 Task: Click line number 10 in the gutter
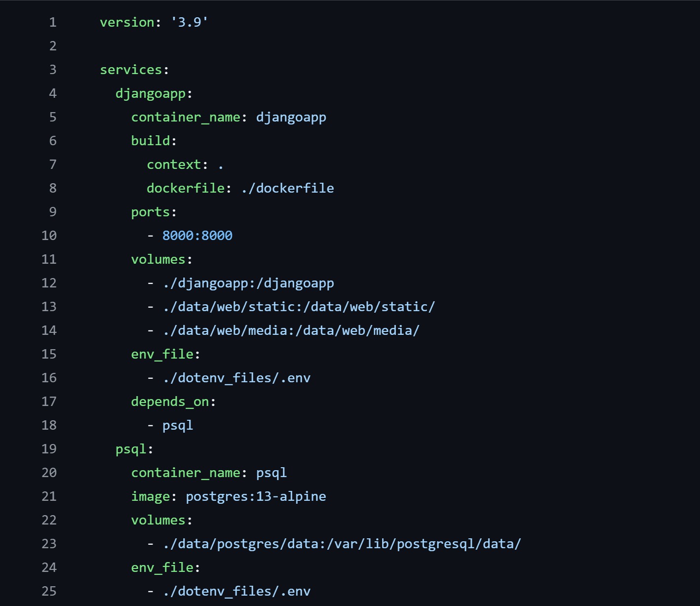click(x=49, y=236)
